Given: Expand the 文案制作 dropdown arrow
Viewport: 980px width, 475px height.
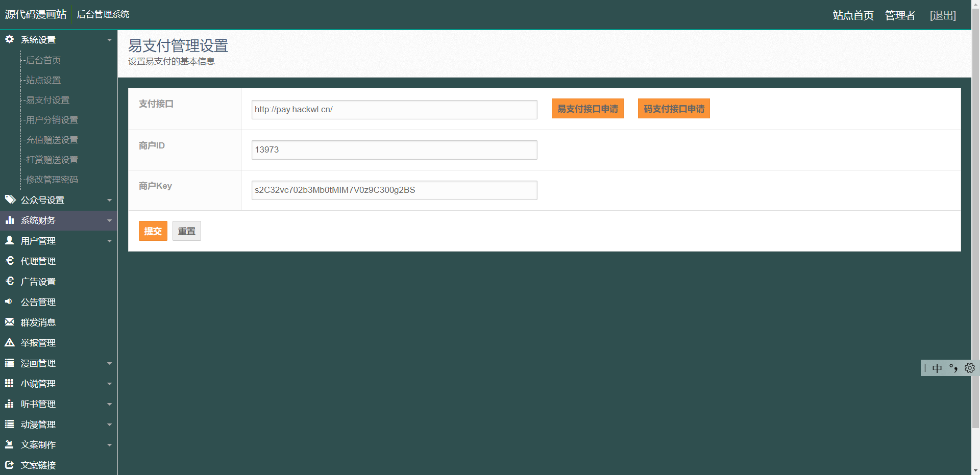Looking at the screenshot, I should click(x=109, y=445).
